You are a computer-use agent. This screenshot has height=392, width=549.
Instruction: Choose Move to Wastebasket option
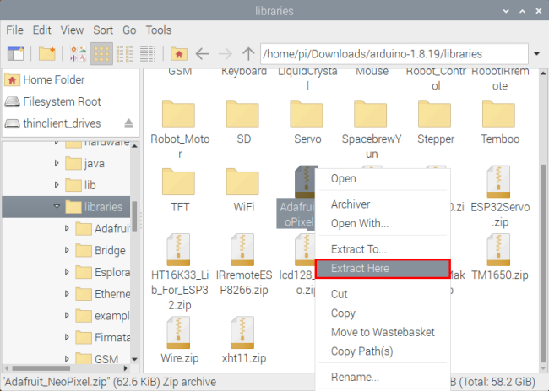point(383,332)
